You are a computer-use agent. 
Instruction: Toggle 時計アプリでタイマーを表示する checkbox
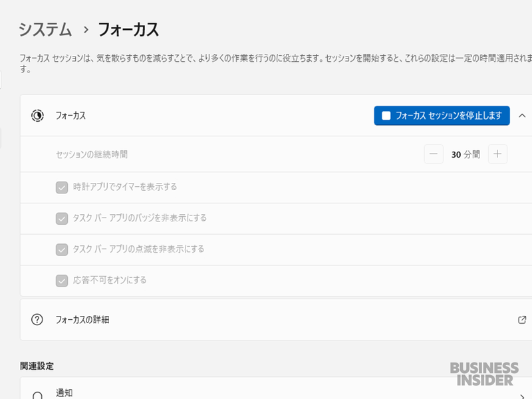click(x=62, y=188)
